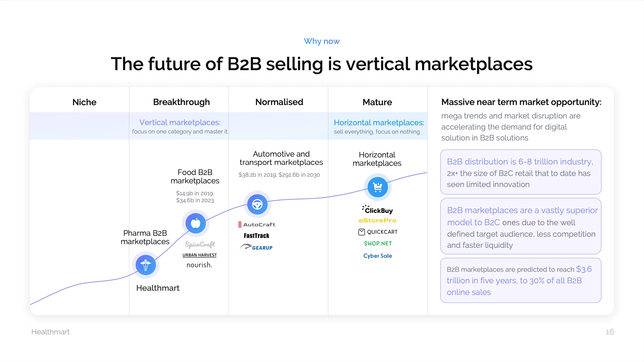644x362 pixels.
Task: Click the GEARUP logo
Action: point(256,247)
